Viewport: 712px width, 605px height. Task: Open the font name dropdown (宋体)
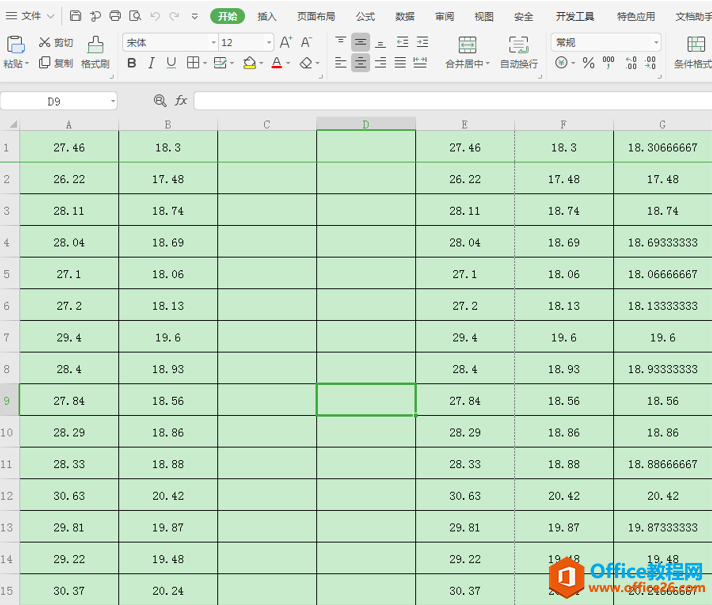click(x=213, y=43)
